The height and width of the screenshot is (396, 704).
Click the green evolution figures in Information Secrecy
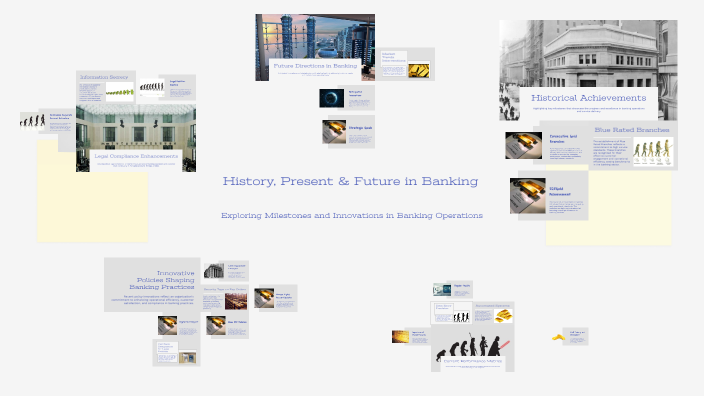120,92
